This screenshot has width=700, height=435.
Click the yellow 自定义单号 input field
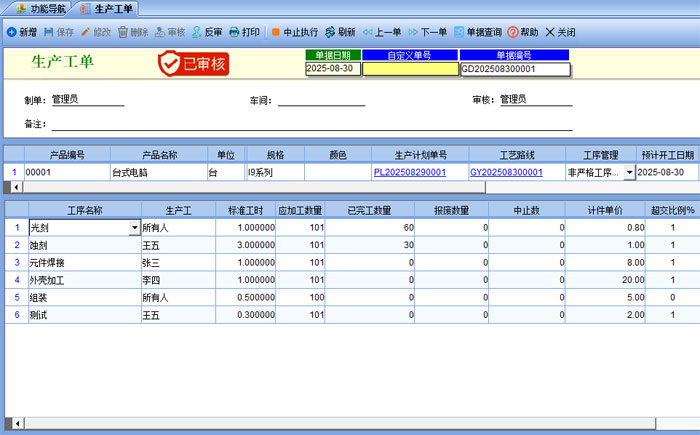click(410, 70)
